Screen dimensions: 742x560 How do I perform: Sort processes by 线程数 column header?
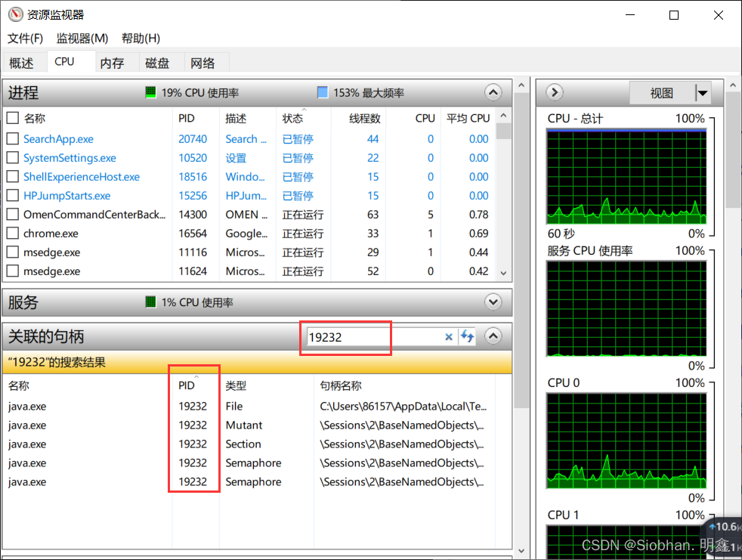[364, 119]
